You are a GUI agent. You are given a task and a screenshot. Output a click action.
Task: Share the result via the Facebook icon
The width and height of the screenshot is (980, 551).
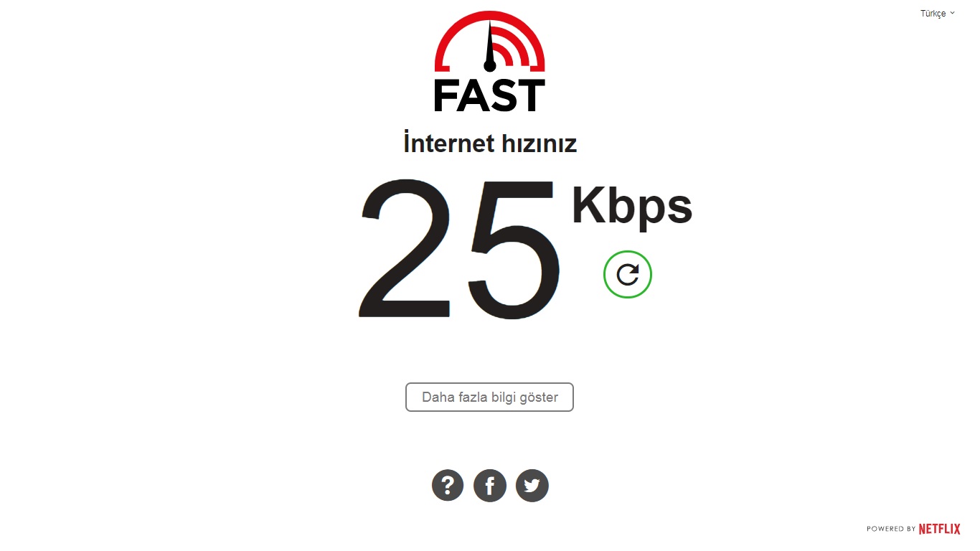coord(490,486)
